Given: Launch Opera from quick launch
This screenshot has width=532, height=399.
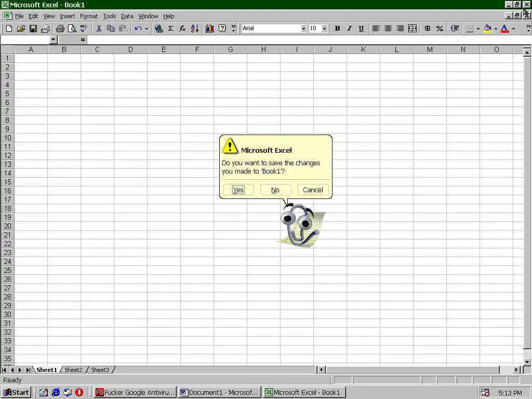Looking at the screenshot, I should click(79, 393).
